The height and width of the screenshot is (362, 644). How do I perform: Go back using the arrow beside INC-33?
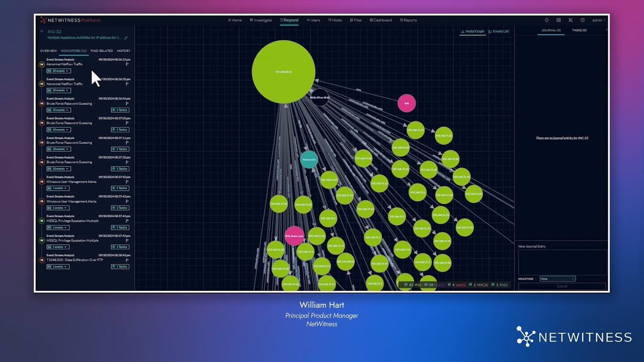point(42,31)
